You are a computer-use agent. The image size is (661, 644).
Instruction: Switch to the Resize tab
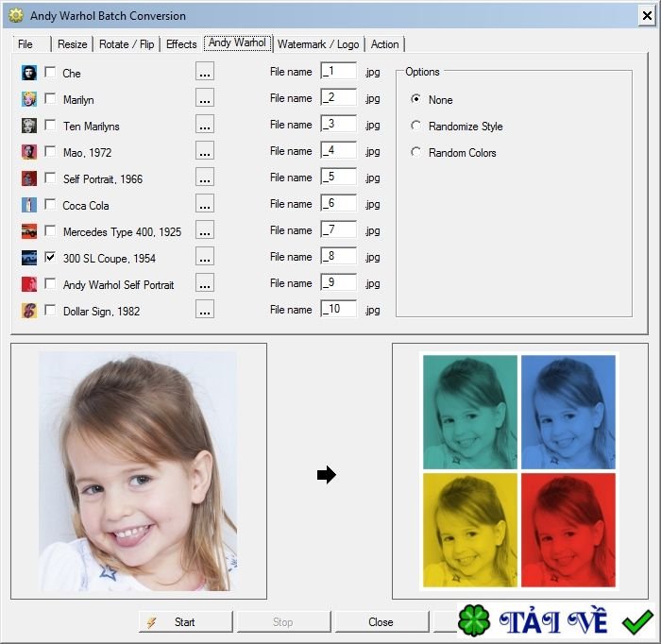point(72,44)
